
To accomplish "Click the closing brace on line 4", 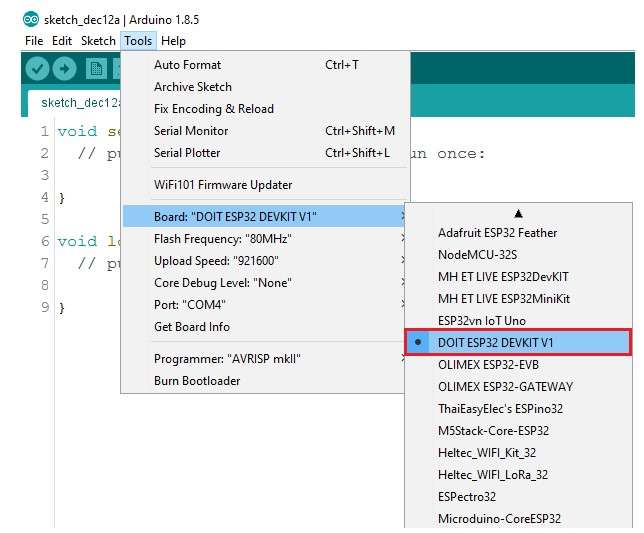I will 62,198.
